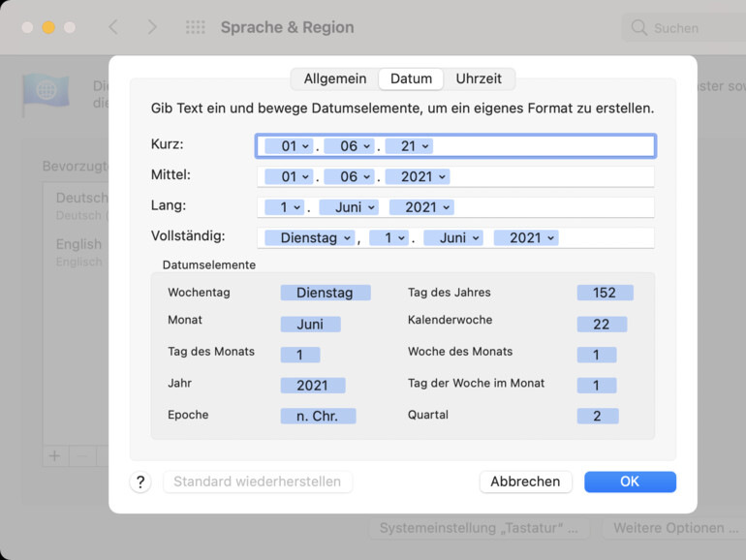Click the Kalenderwoche 22 date element
Image resolution: width=746 pixels, height=560 pixels.
point(601,324)
